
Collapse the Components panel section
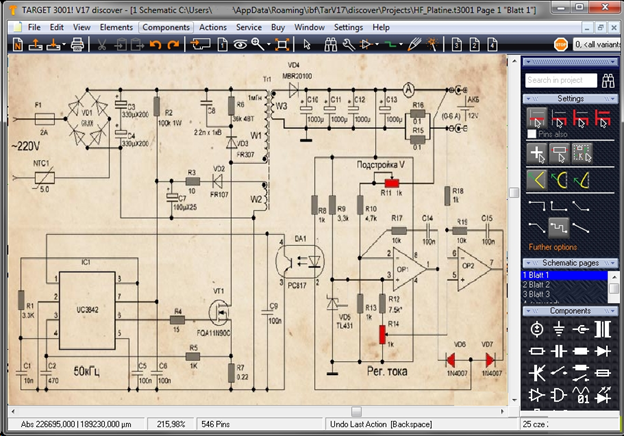point(570,311)
